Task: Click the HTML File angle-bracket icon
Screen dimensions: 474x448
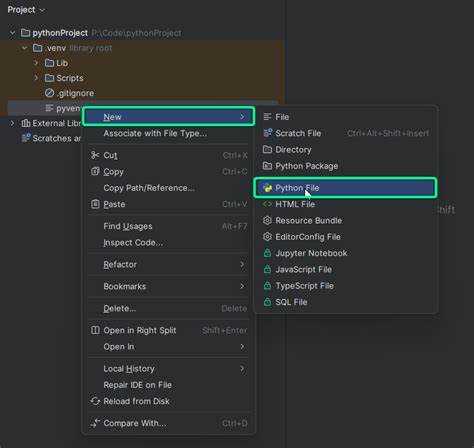Action: [x=267, y=204]
